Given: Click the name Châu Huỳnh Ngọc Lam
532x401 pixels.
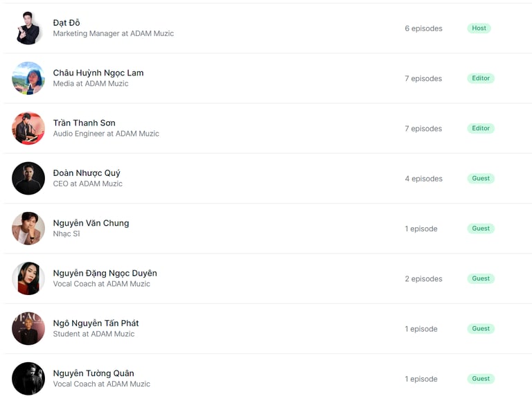Looking at the screenshot, I should pos(98,73).
